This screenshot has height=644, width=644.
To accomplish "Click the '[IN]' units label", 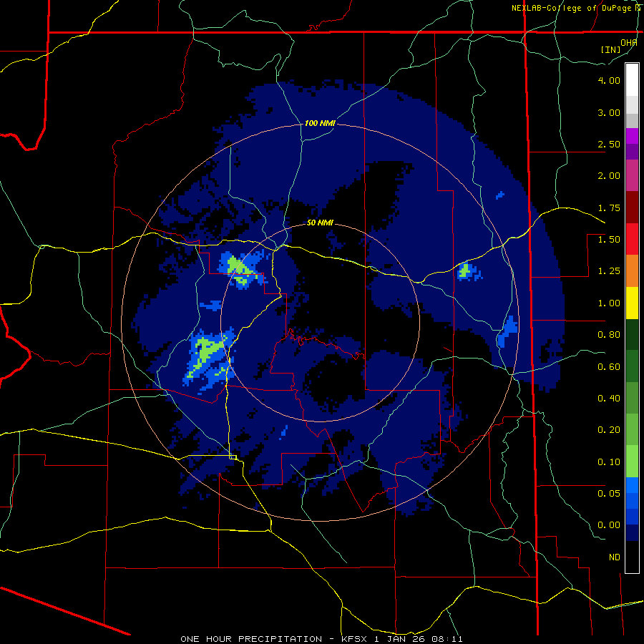I will pyautogui.click(x=610, y=49).
